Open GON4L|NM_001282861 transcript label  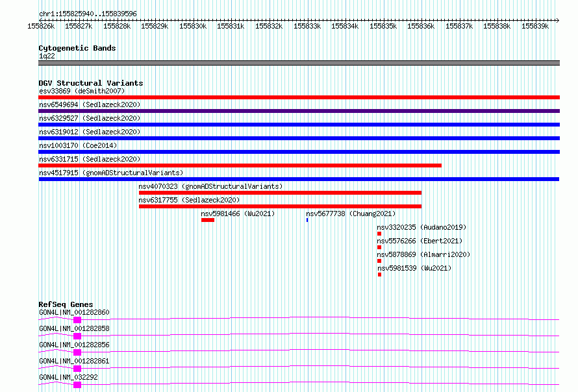[74, 361]
